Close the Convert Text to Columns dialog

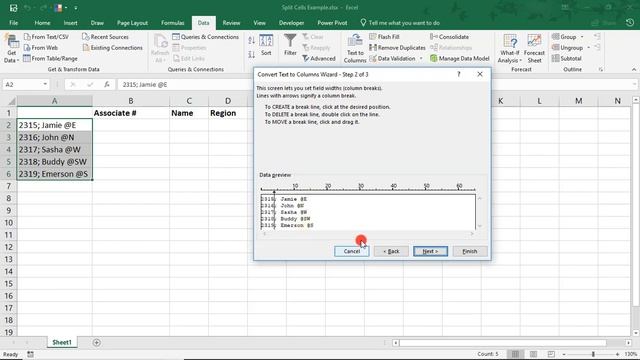tap(480, 74)
